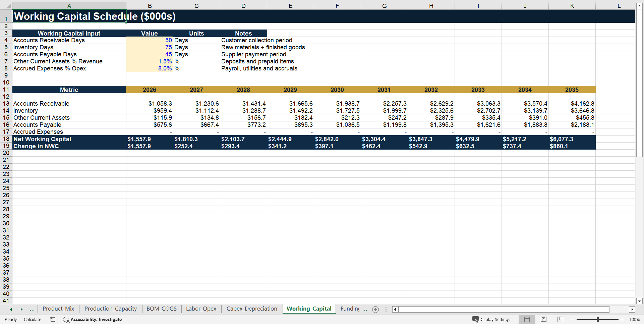The image size is (644, 324).
Task: Select the next sheet tab arrow
Action: [21, 309]
